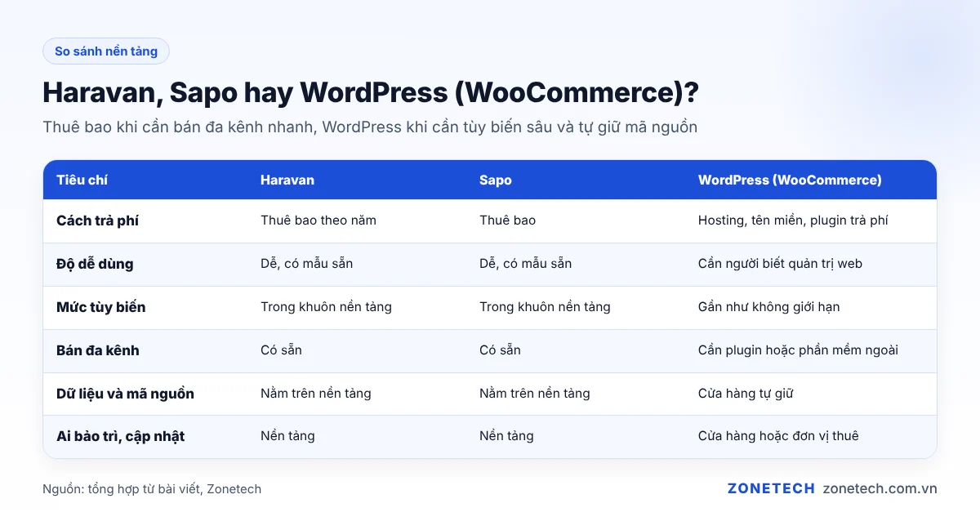Image resolution: width=980 pixels, height=530 pixels.
Task: Click Sapo's "Có sẵn" cell
Action: point(500,350)
